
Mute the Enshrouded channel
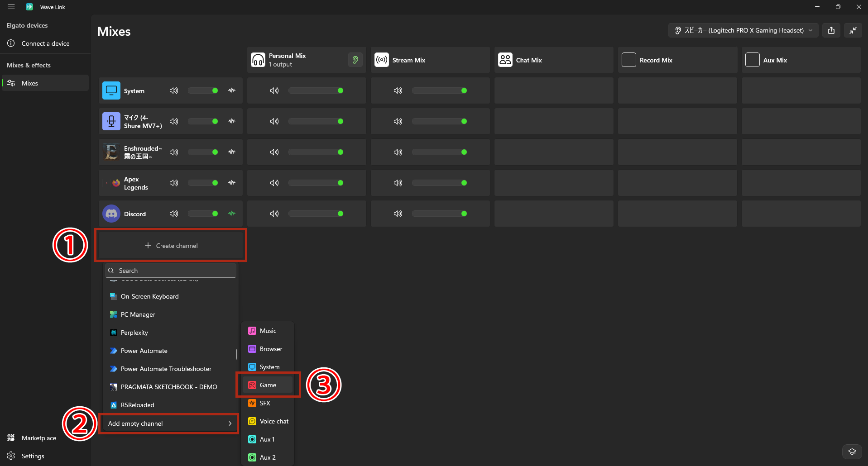coord(174,152)
